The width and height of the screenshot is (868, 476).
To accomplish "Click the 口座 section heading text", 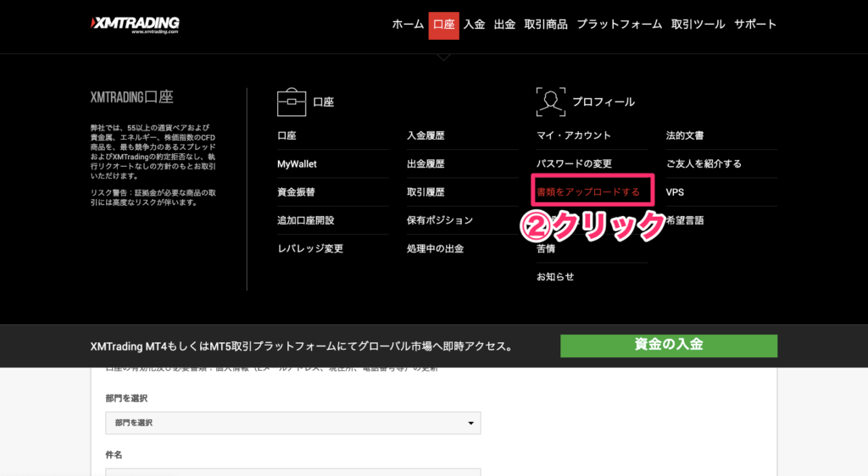I will point(323,102).
